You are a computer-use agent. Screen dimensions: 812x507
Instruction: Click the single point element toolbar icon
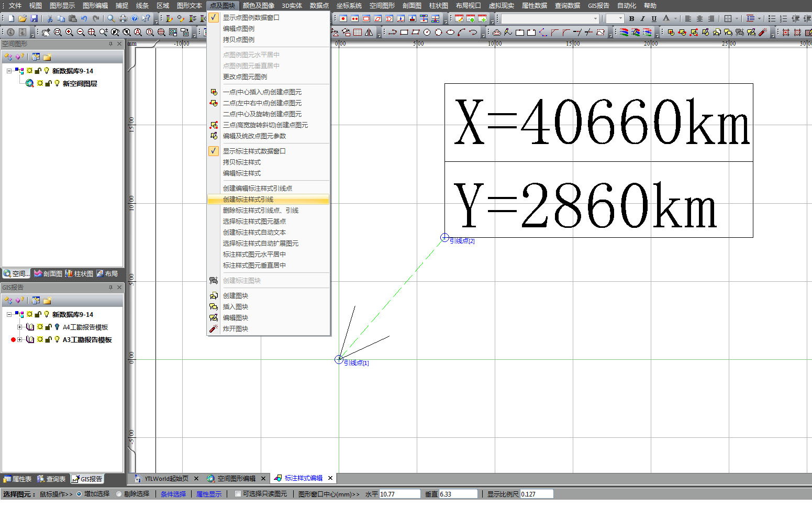[x=343, y=18]
